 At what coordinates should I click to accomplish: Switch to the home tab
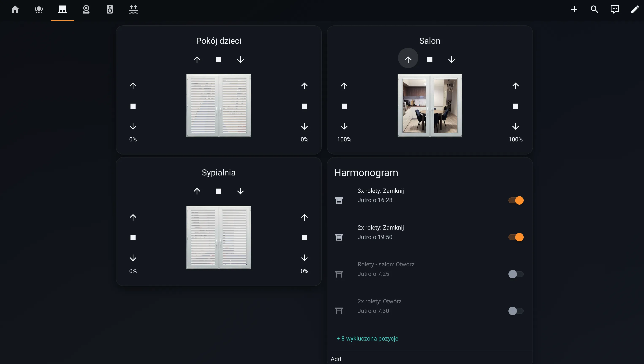point(15,10)
